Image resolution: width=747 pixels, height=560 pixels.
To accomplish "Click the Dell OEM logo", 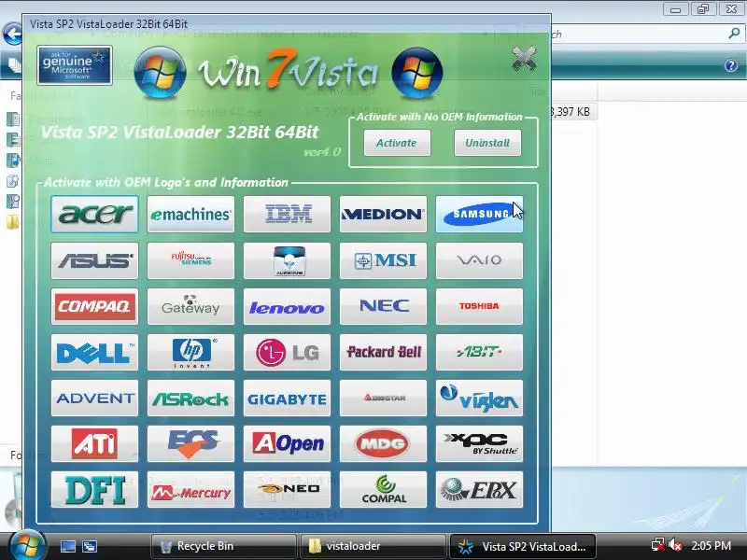I will point(94,352).
